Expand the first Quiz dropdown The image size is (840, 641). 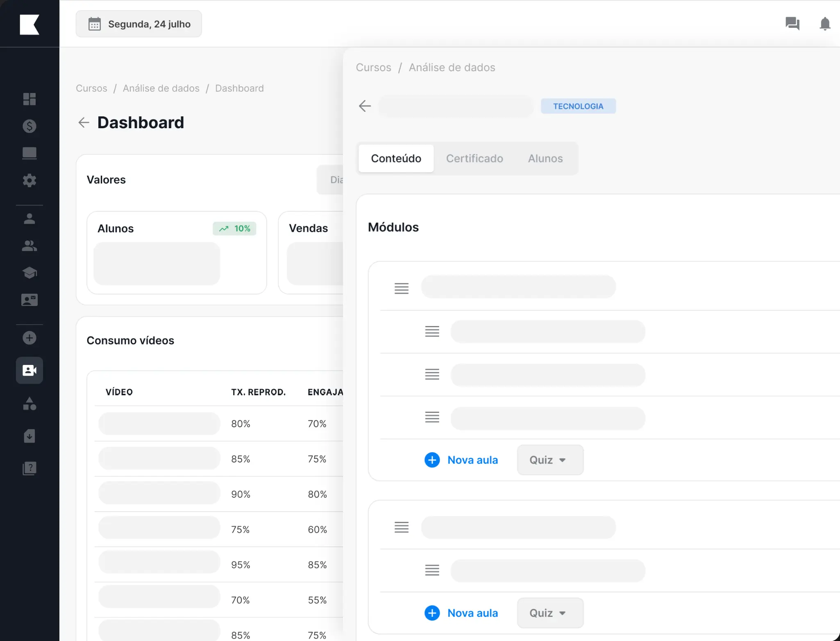click(x=549, y=460)
